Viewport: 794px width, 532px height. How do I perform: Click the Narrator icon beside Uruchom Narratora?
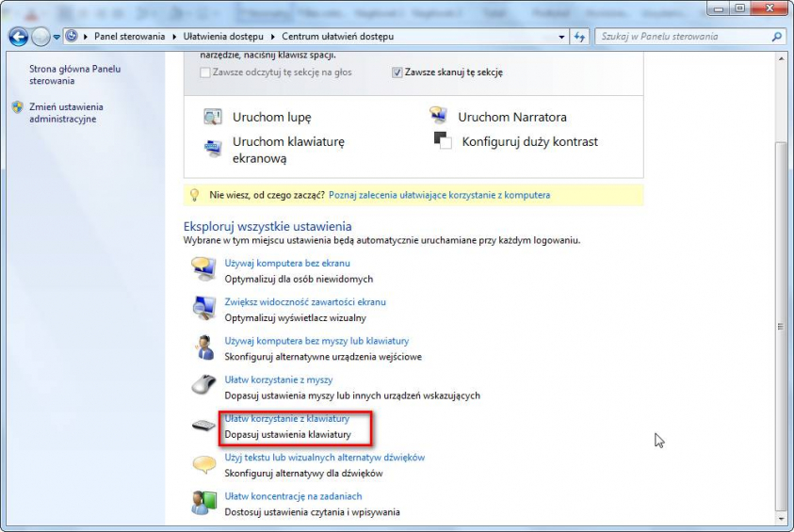pos(438,116)
